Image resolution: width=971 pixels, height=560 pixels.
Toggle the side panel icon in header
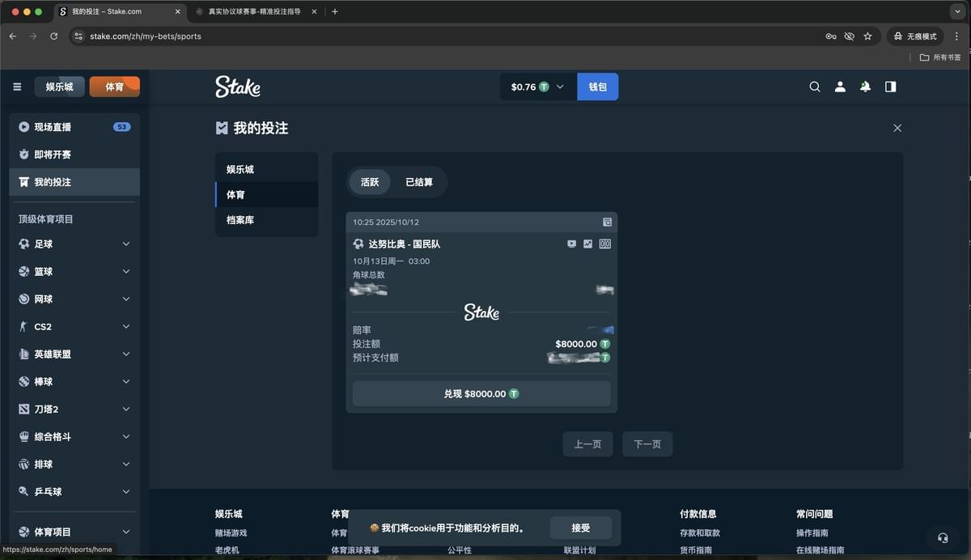click(890, 87)
